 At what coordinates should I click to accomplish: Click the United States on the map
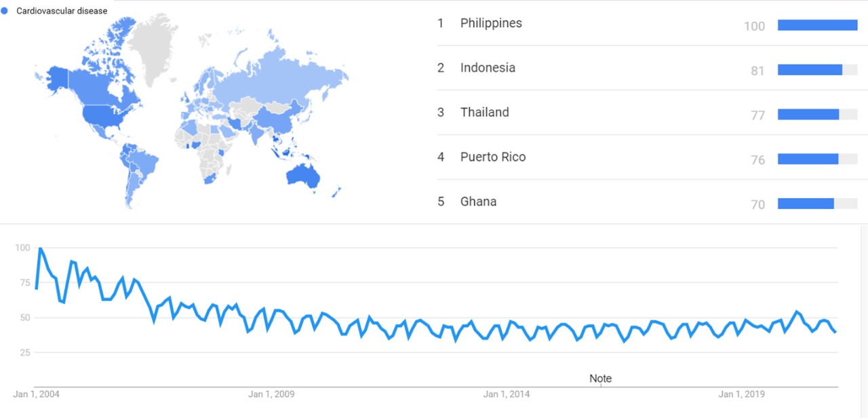pyautogui.click(x=102, y=117)
